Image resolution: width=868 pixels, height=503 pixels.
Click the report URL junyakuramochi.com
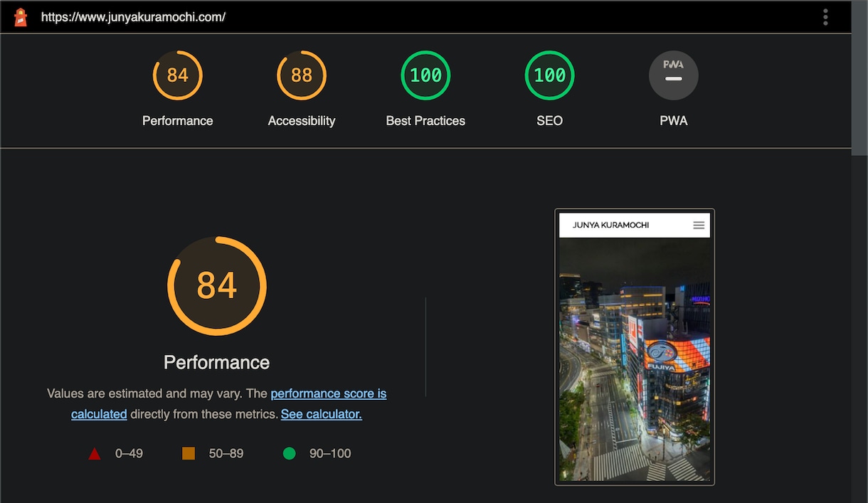(133, 17)
